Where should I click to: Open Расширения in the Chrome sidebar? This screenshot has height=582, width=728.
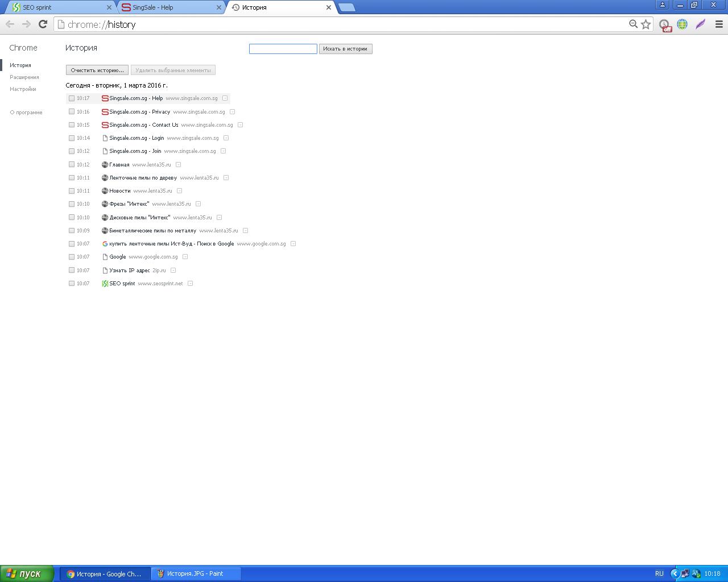[x=24, y=77]
